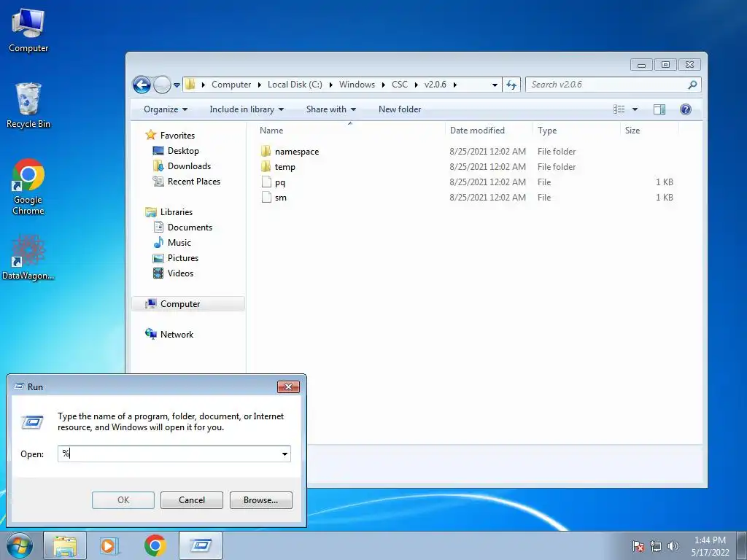Screen dimensions: 747x560
Task: Click Browse... in Run dialog
Action: coord(260,500)
